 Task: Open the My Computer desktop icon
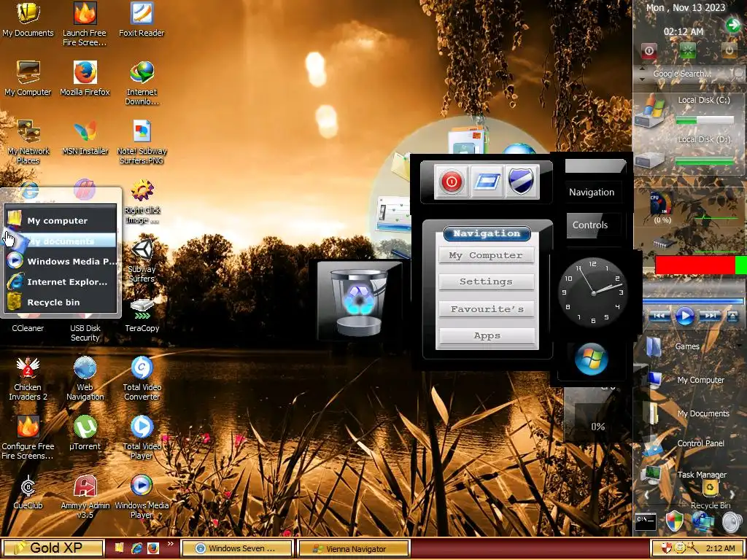28,79
